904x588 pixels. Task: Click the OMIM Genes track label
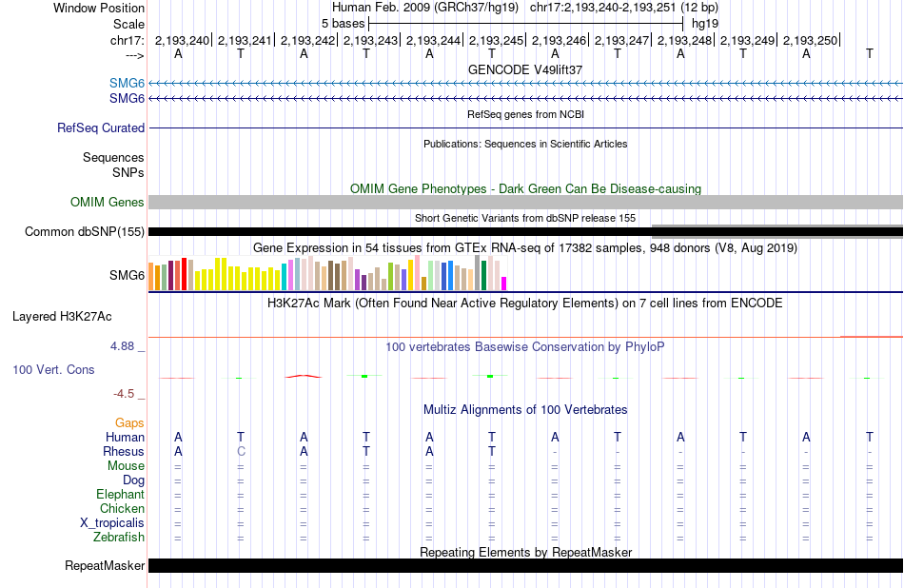[107, 203]
